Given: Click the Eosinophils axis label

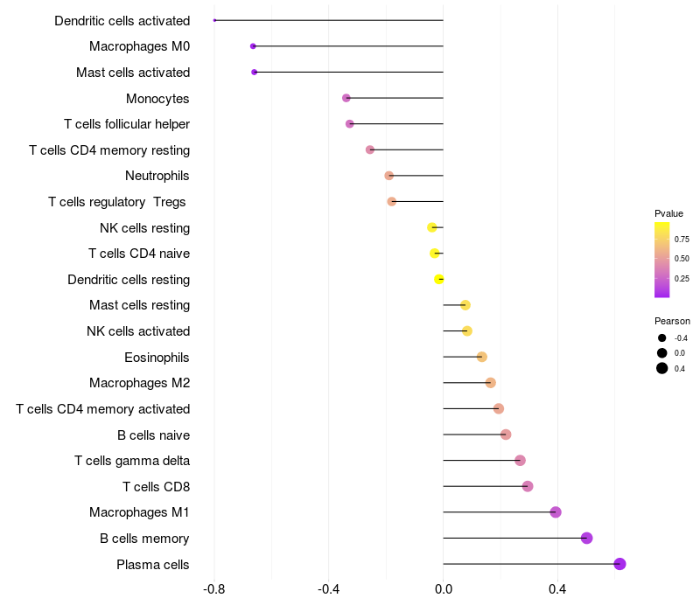Looking at the screenshot, I should (x=157, y=358).
